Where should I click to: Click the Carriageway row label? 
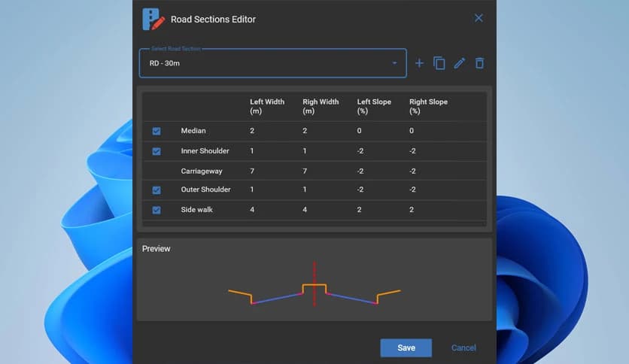tap(202, 171)
